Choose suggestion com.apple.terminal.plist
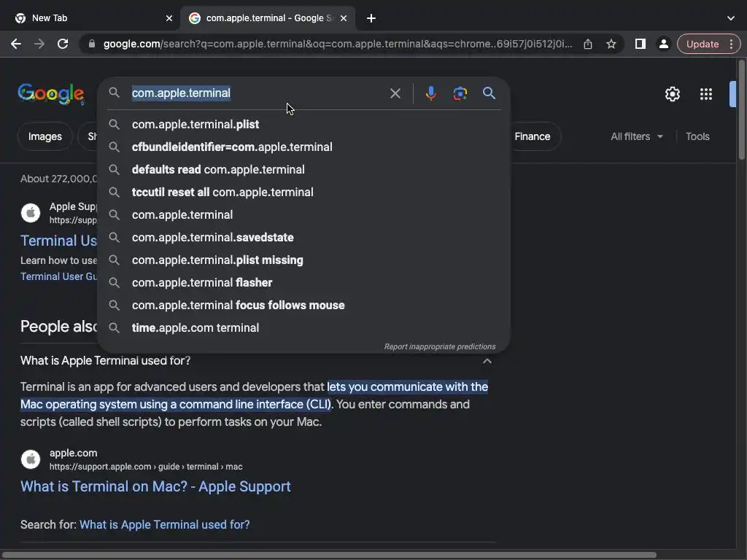The image size is (747, 560). coord(303,124)
